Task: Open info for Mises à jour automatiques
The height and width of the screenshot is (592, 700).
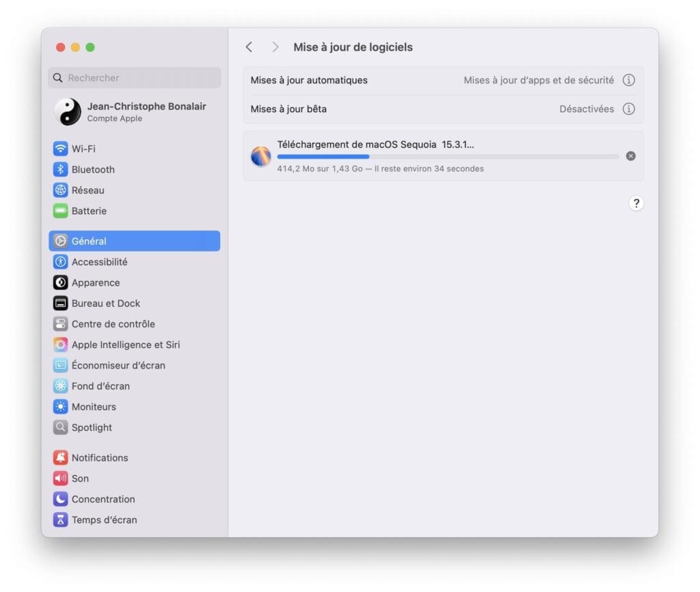Action: pyautogui.click(x=629, y=80)
